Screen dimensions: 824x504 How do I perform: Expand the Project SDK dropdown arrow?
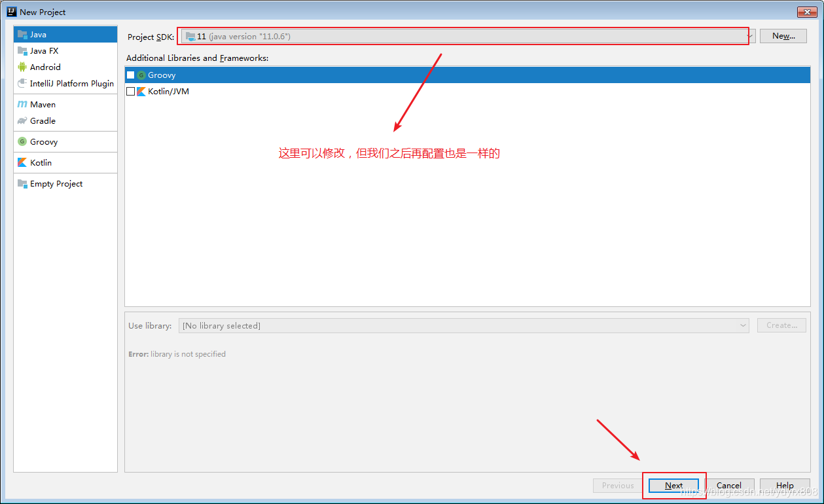coord(750,37)
